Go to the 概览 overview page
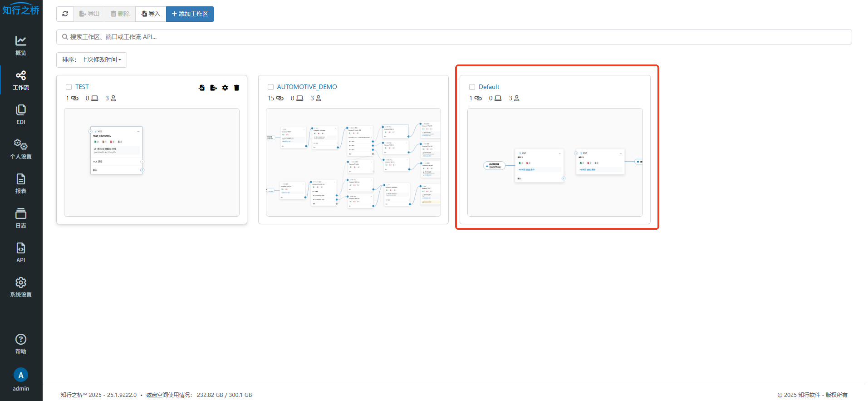The image size is (868, 401). click(21, 45)
